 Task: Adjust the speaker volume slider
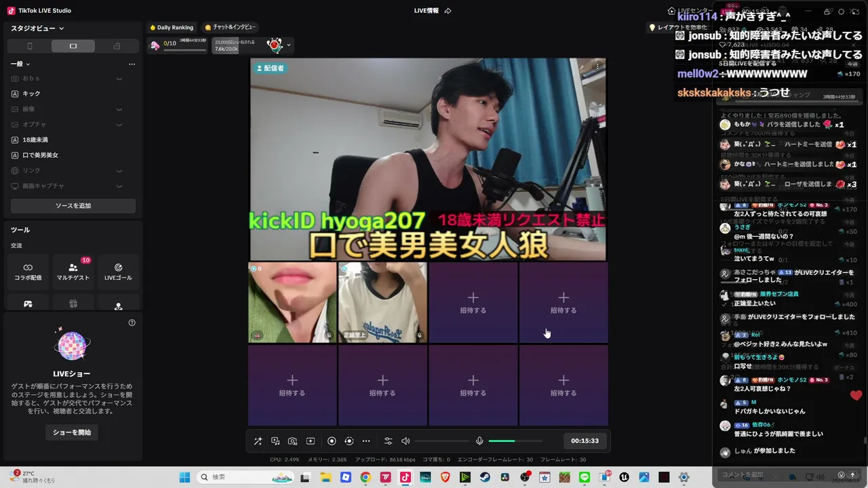coord(441,441)
